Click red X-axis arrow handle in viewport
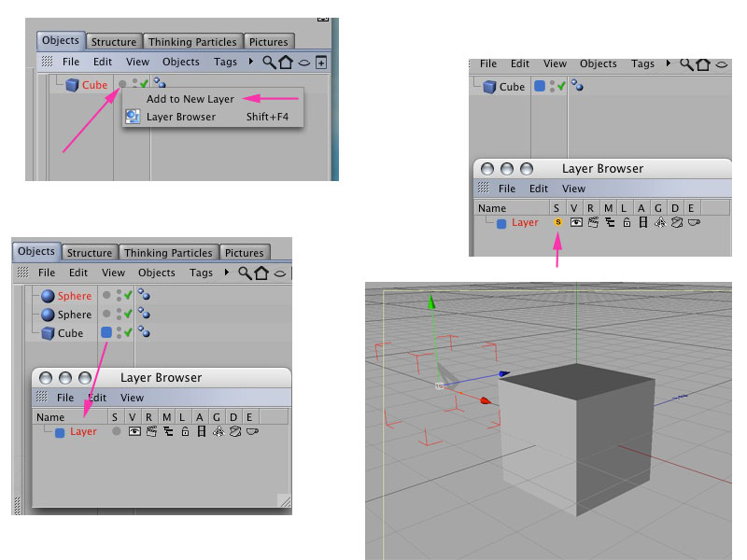This screenshot has height=560, width=747. point(486,400)
